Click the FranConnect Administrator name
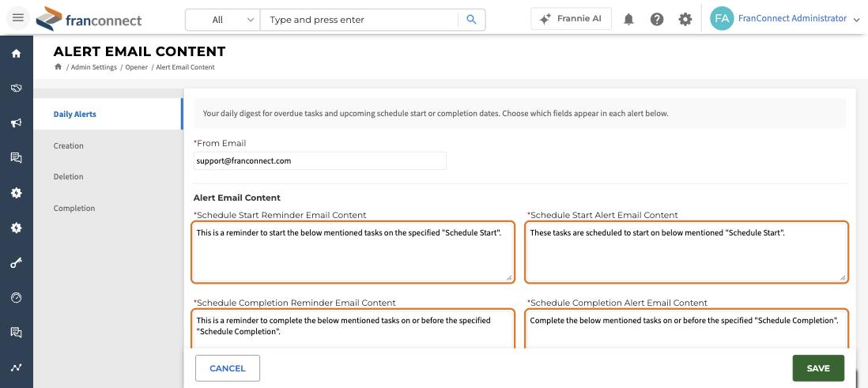The height and width of the screenshot is (388, 868). [x=792, y=18]
